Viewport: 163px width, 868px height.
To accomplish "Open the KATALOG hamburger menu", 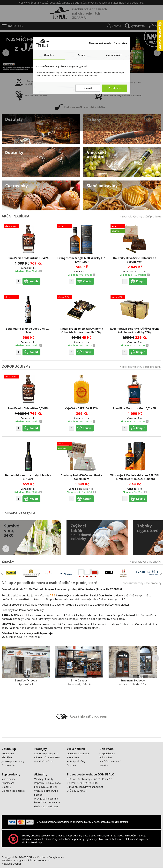I will [x=4, y=26].
